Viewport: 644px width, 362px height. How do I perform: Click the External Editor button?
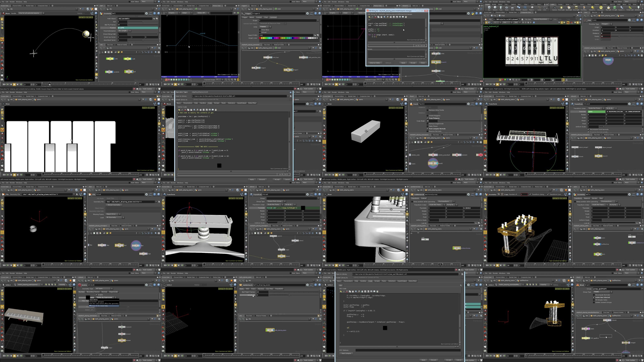click(375, 63)
